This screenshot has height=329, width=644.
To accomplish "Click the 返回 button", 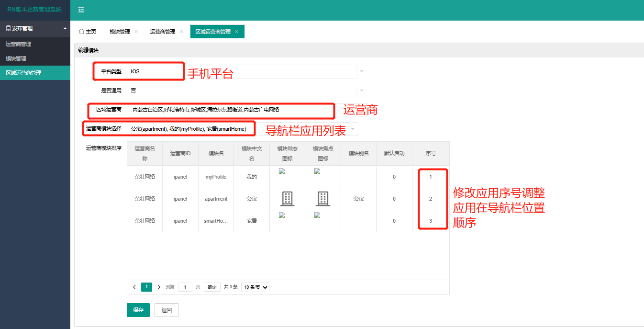I will [x=167, y=310].
